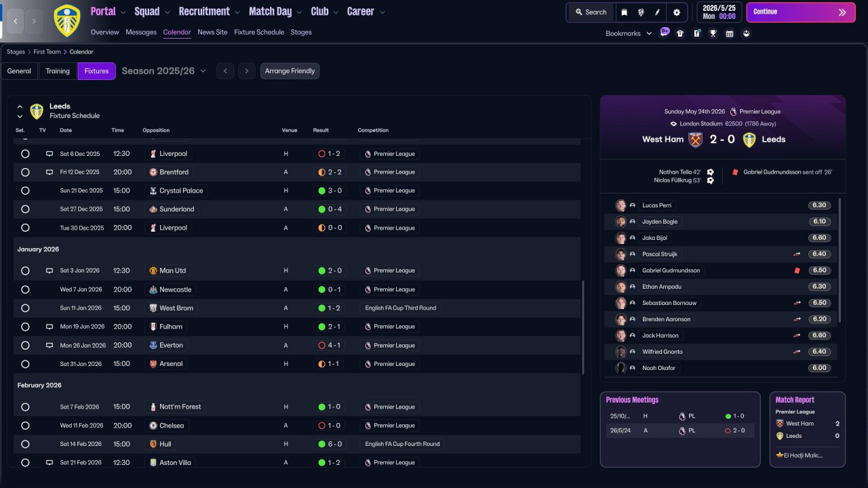The image size is (868, 488).
Task: Click the pencil edit icon in top toolbar
Action: click(x=657, y=12)
